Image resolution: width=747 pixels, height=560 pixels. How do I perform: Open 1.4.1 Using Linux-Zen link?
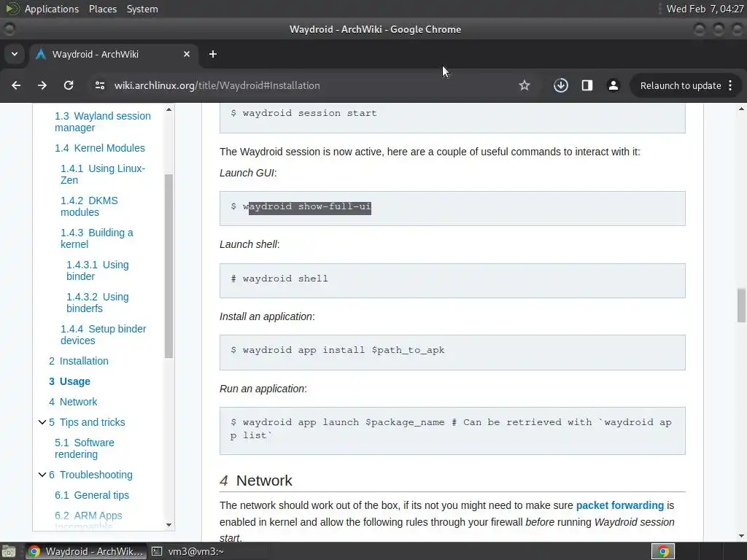102,174
